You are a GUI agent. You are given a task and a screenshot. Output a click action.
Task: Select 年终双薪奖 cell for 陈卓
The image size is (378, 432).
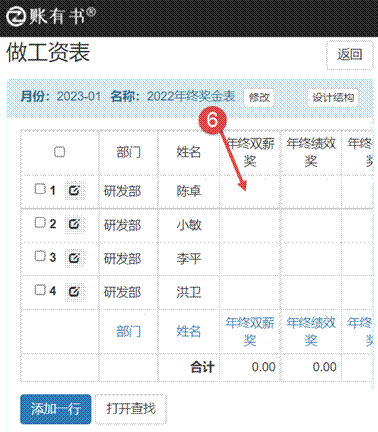click(250, 192)
